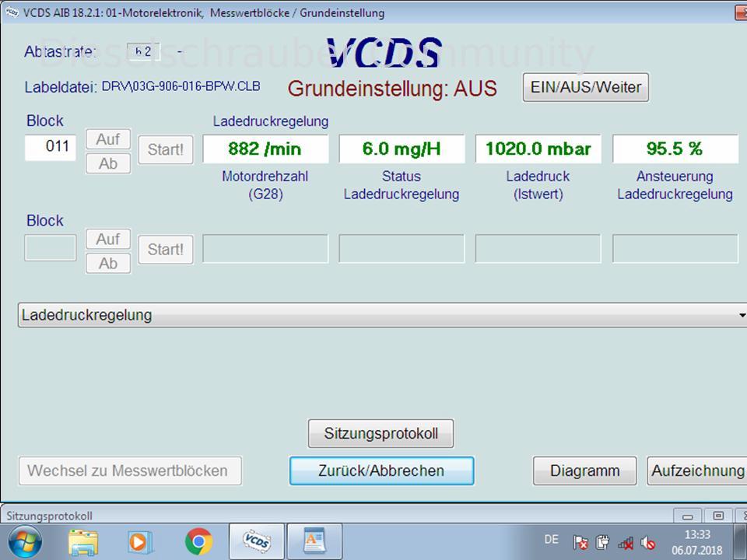747x560 pixels.
Task: Open the document editor taskbar icon
Action: coord(314,541)
